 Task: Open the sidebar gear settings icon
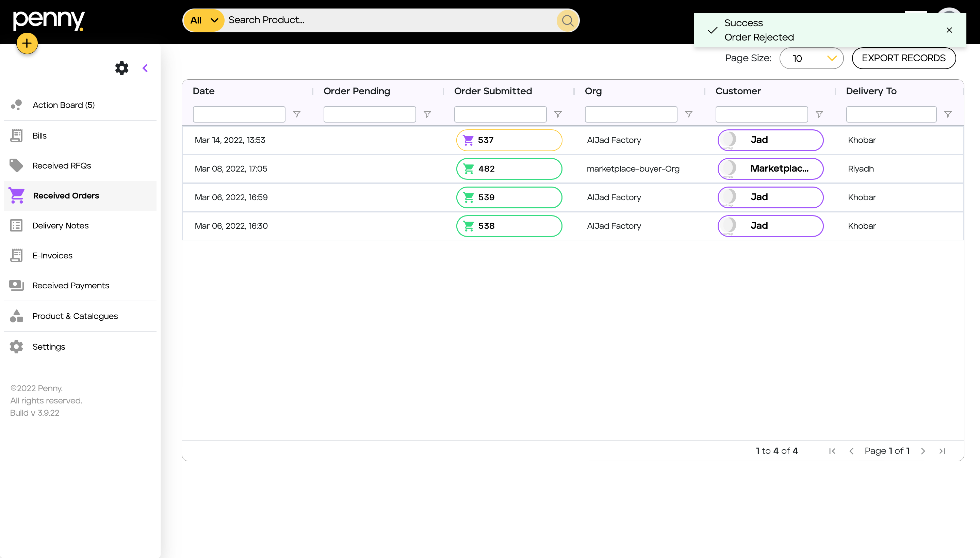[x=122, y=68]
